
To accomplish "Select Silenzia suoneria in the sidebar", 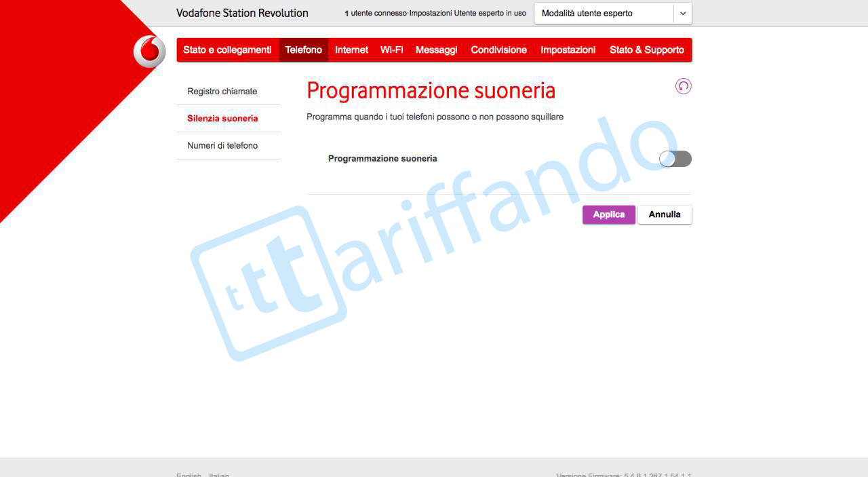I will click(222, 119).
